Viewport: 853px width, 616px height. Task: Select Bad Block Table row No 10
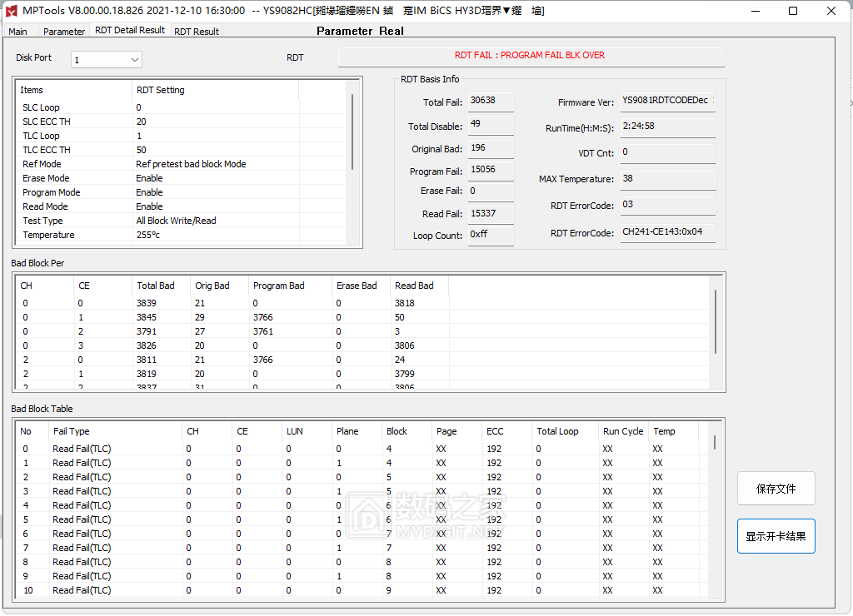click(x=362, y=590)
